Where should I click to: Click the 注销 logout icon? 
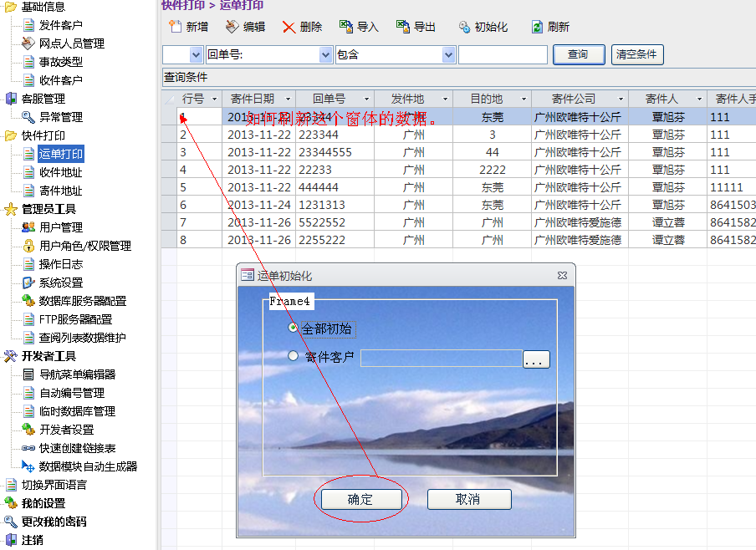click(11, 540)
